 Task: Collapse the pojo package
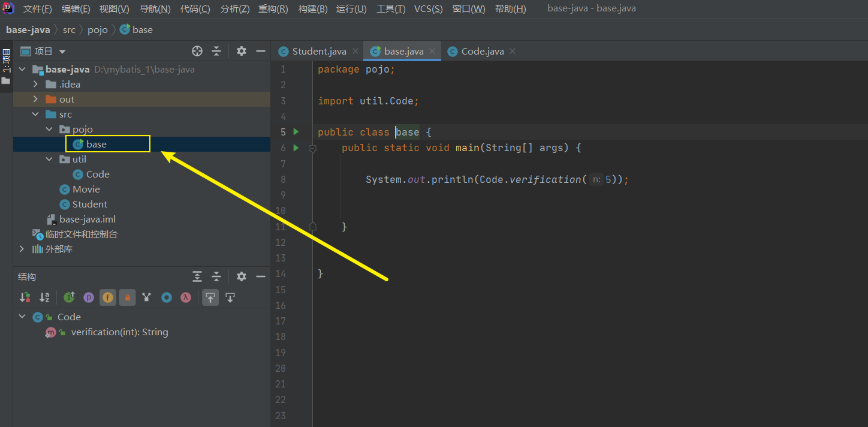pos(49,129)
